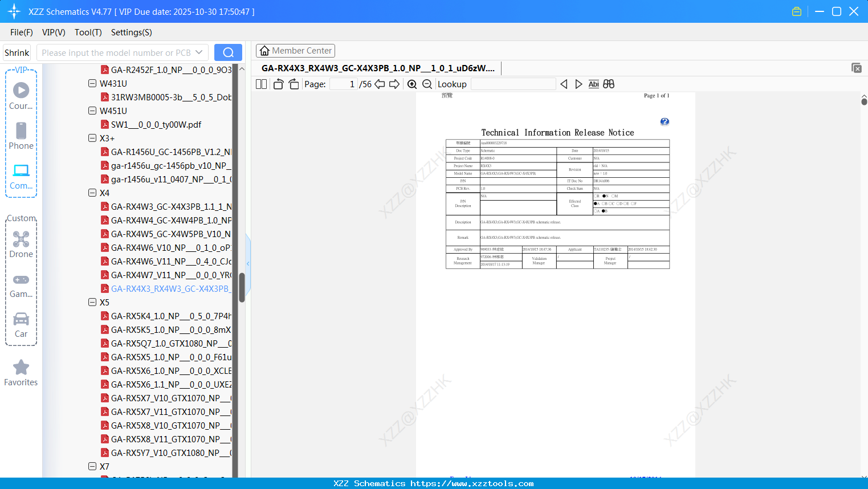Open GA-RX5X7_V11_GTX1070 file

pyautogui.click(x=172, y=411)
